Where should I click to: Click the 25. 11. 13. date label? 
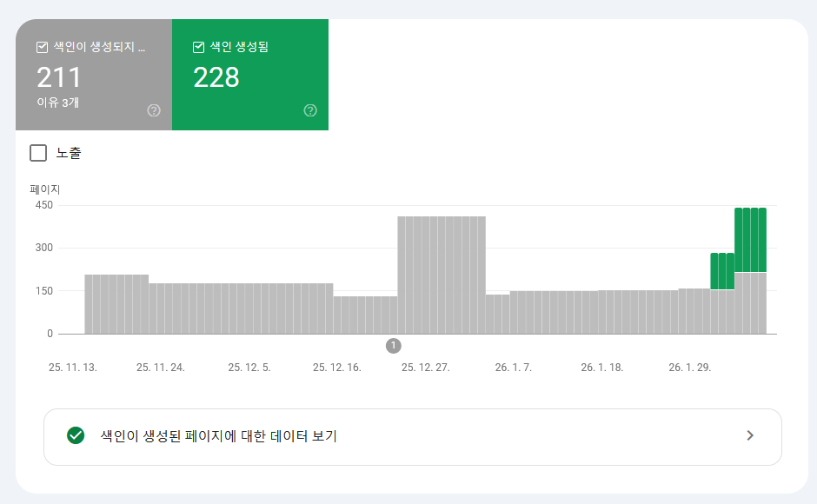[x=73, y=368]
